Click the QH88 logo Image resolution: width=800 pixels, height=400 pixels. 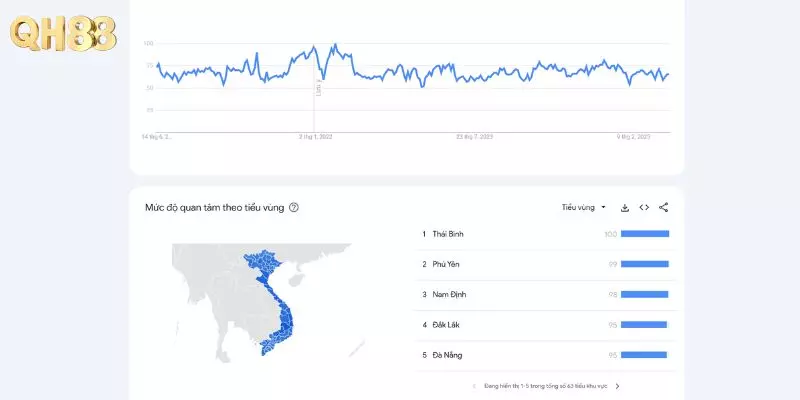pos(62,33)
